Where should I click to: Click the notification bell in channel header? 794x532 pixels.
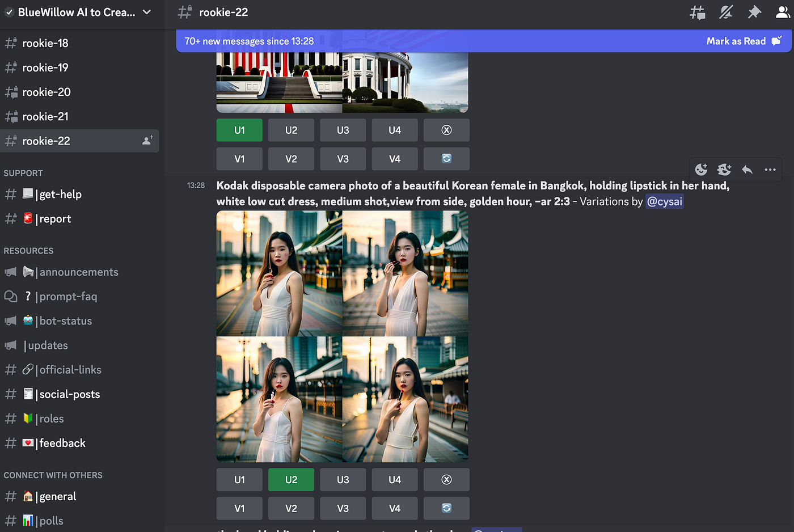pyautogui.click(x=726, y=12)
